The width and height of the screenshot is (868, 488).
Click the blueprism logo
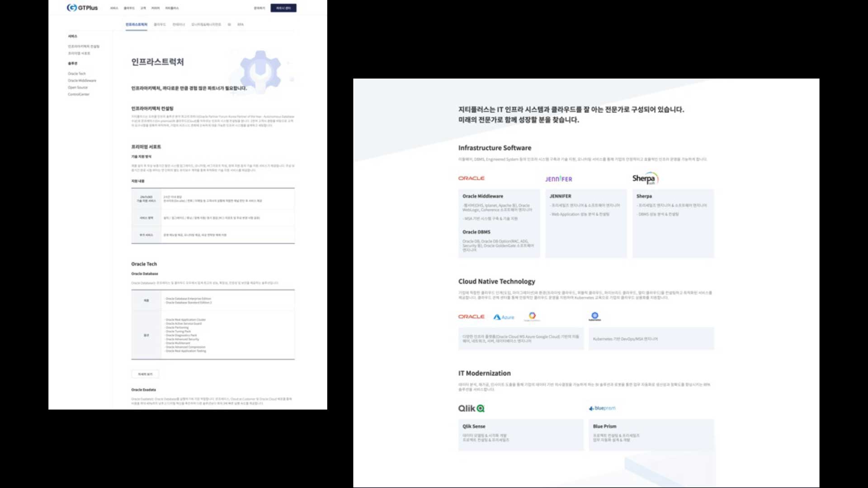(602, 408)
